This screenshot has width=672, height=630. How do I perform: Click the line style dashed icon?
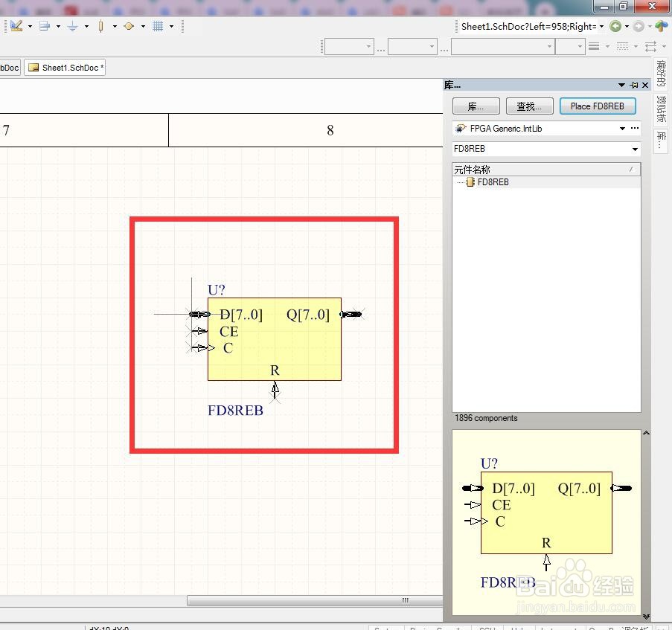622,46
